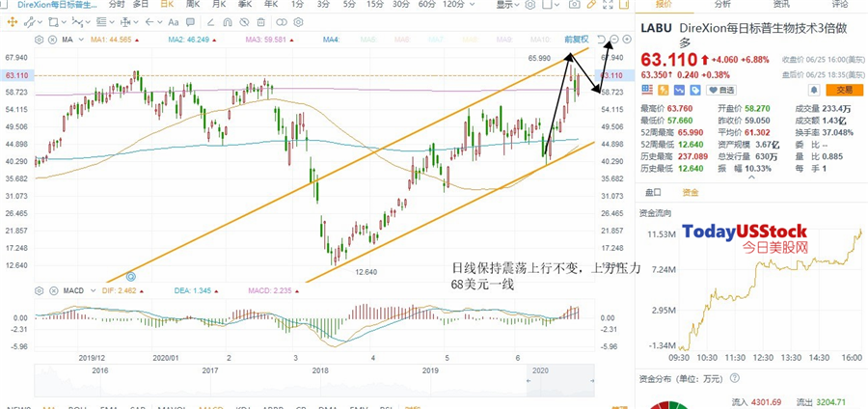This screenshot has width=868, height=409.
Task: Click the blue price tag icon
Action: pyautogui.click(x=695, y=90)
